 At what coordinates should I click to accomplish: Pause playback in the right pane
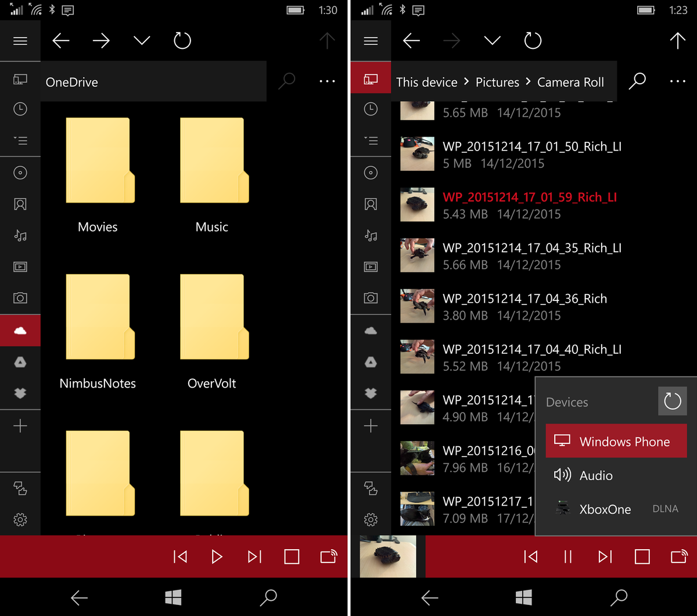coord(567,556)
